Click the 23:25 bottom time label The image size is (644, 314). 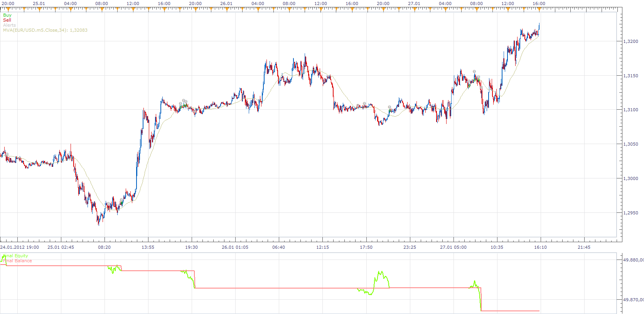[410, 247]
